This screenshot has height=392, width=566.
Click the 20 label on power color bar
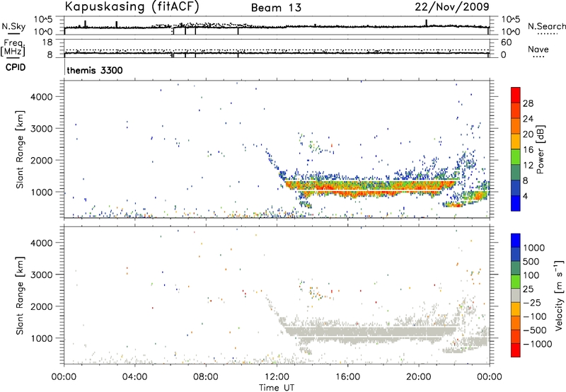click(x=528, y=134)
